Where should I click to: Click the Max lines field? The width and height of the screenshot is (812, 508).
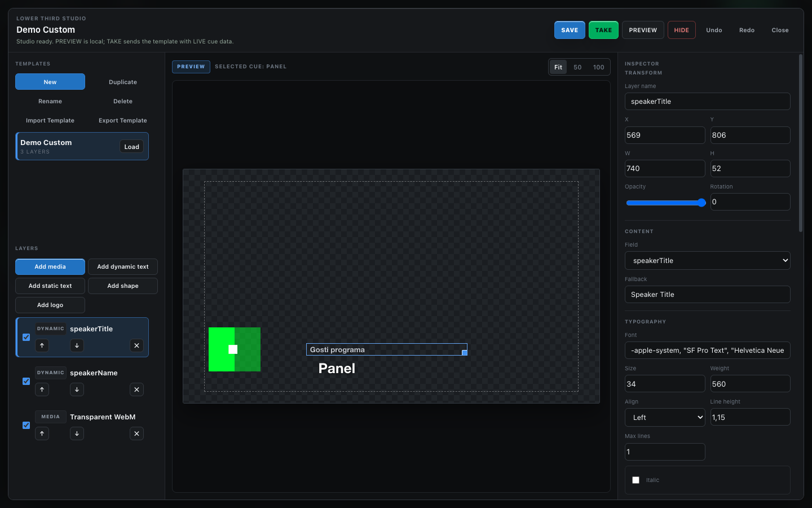665,452
